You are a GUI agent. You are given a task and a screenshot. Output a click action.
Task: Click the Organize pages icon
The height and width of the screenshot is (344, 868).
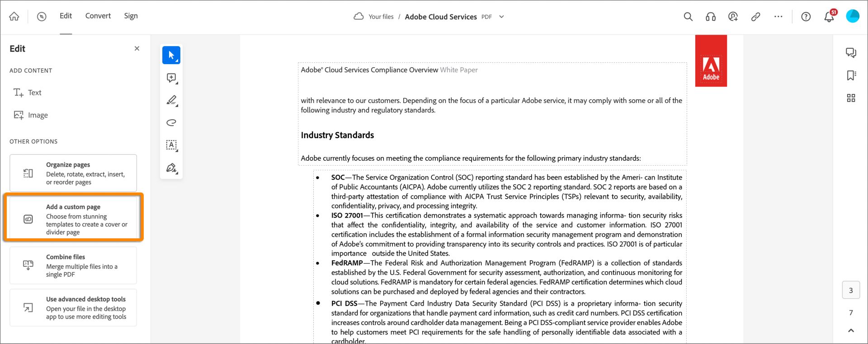[x=28, y=173]
